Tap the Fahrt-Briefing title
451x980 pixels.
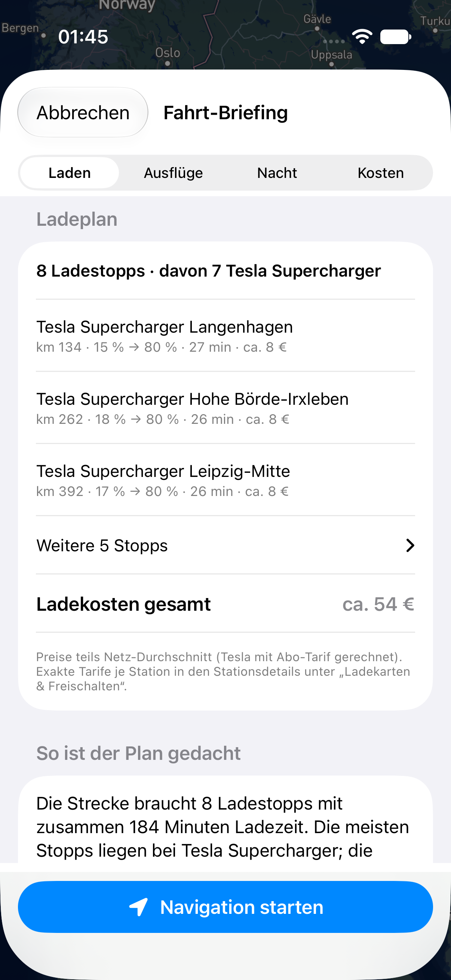(225, 113)
